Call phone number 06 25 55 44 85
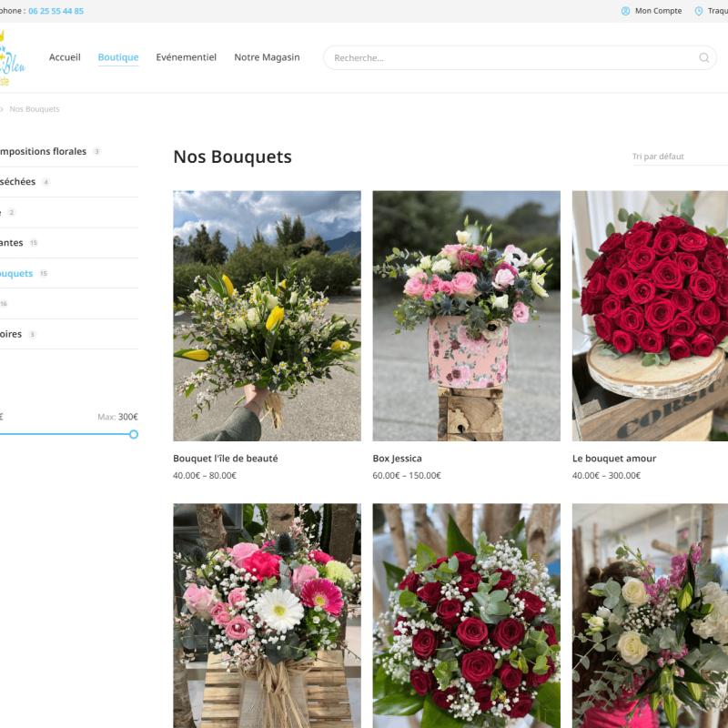Viewport: 728px width, 728px height. pyautogui.click(x=56, y=11)
